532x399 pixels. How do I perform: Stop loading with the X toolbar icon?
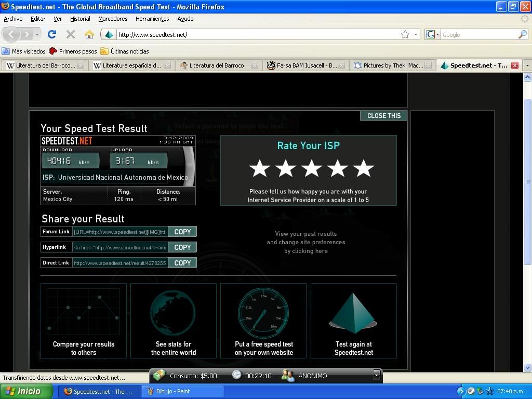tap(71, 34)
